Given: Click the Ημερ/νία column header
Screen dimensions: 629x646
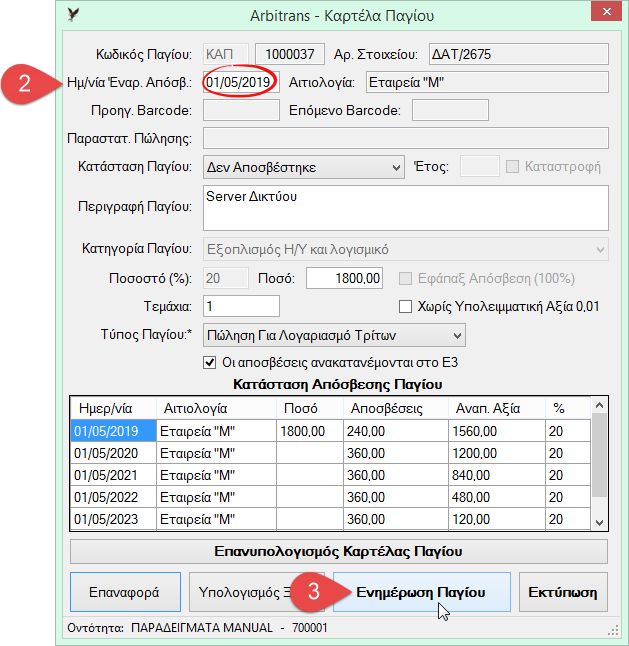Looking at the screenshot, I should pos(113,408).
